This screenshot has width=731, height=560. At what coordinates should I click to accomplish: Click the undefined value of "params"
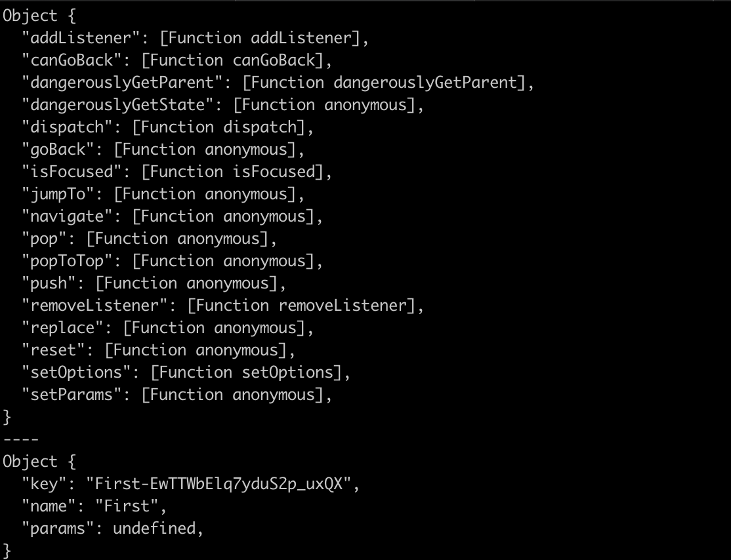(x=154, y=529)
